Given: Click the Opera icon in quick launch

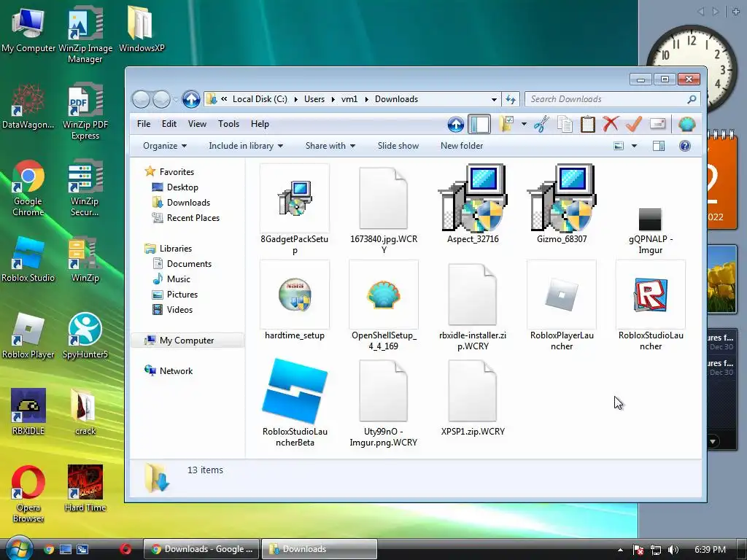Looking at the screenshot, I should [125, 549].
